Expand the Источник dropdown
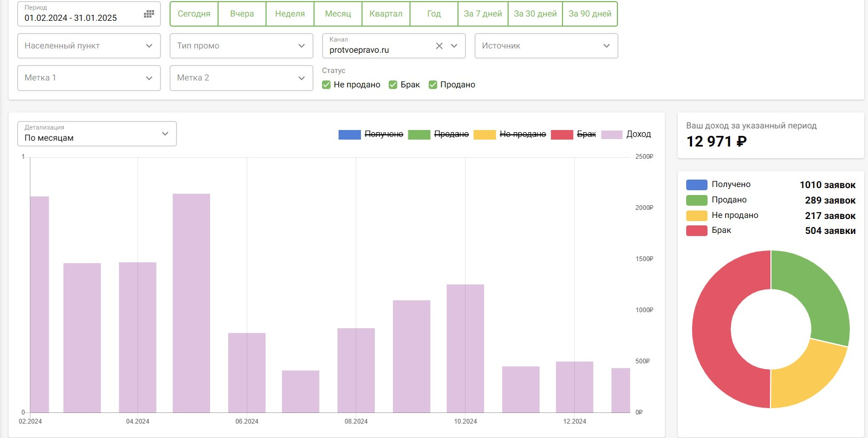Screen dimensions: 868x438 [546, 46]
